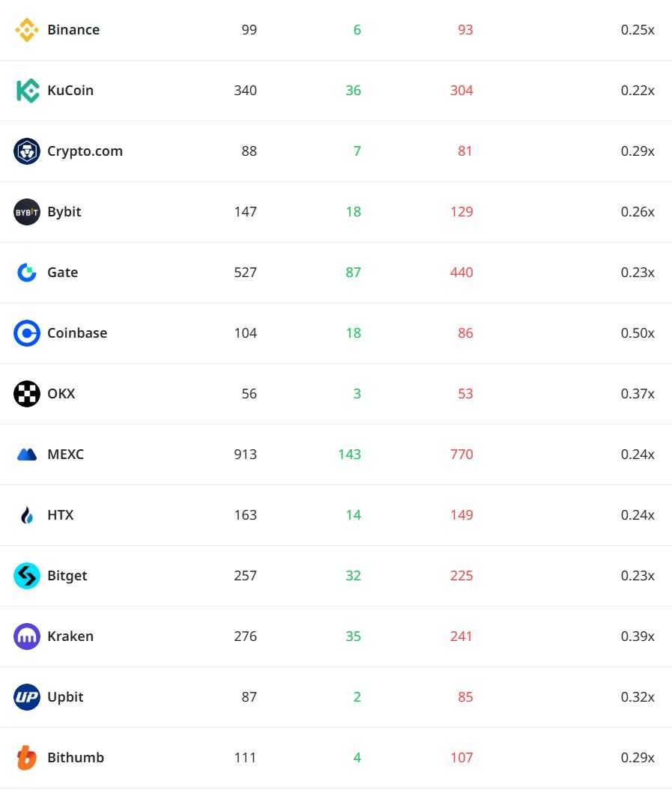Click the OKX checkered logo icon
The image size is (672, 790).
(27, 394)
